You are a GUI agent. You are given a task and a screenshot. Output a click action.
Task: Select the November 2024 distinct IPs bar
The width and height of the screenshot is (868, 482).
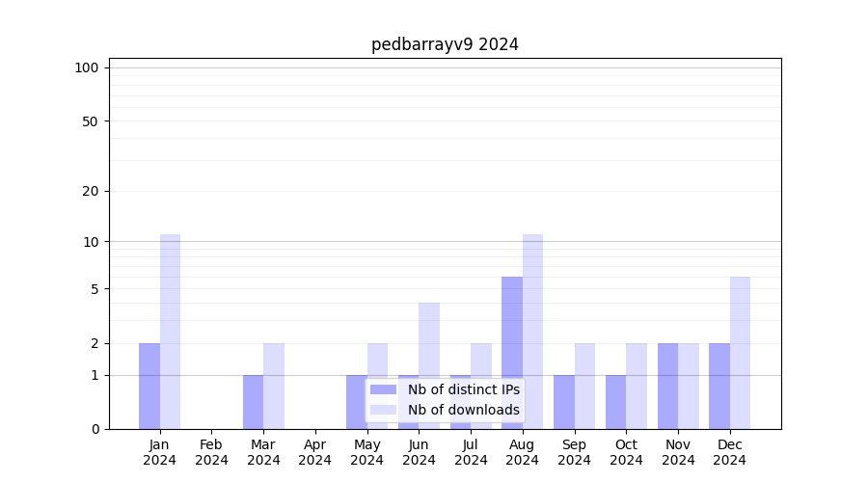click(x=667, y=386)
